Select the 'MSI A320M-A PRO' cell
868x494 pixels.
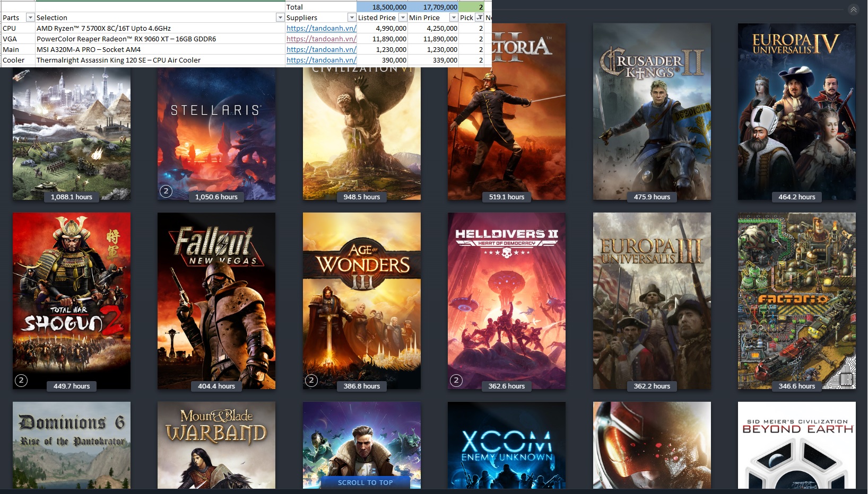pyautogui.click(x=160, y=49)
